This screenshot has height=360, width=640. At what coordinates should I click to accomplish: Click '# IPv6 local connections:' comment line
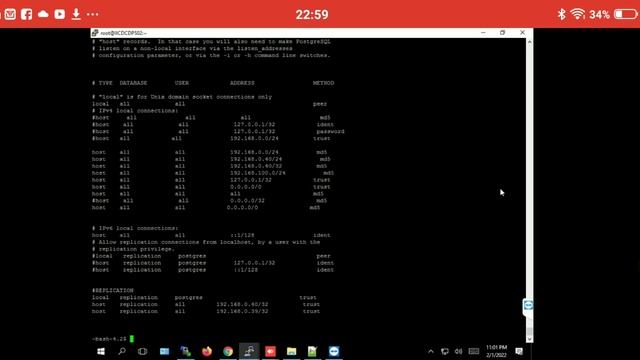(135, 228)
